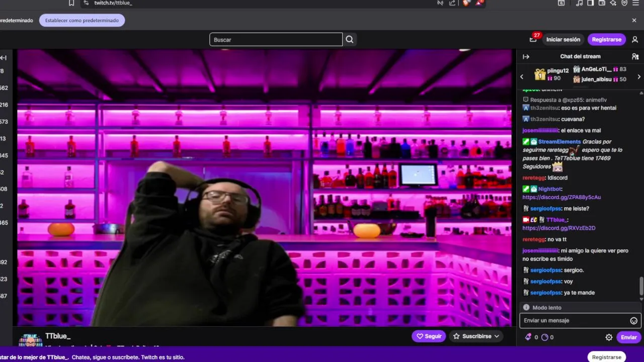Open the emote picker in chat
The image size is (644, 362).
(633, 321)
